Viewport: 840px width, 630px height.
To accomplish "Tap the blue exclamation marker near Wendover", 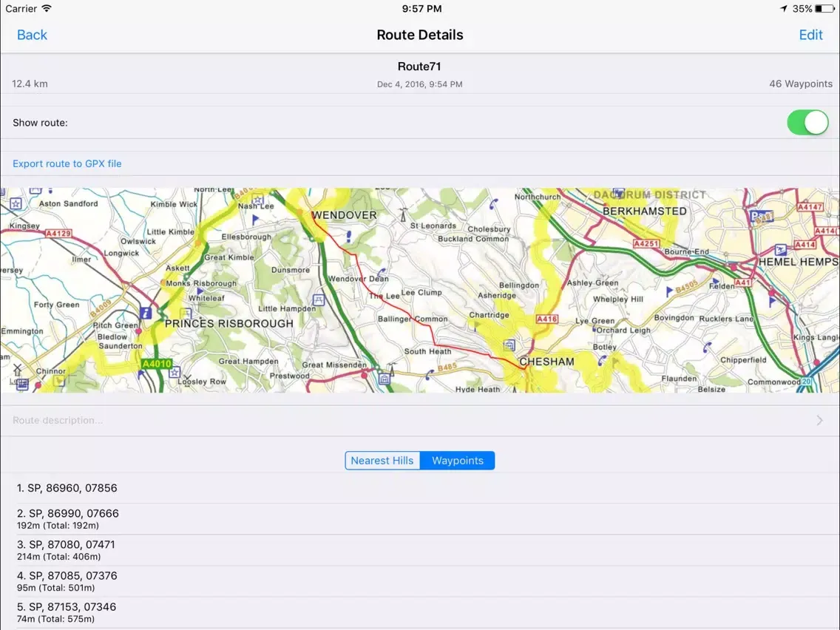I will [348, 237].
